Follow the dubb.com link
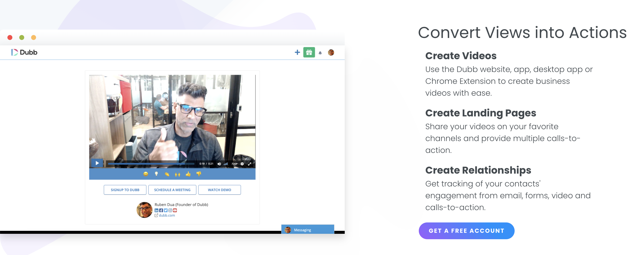Image resolution: width=644 pixels, height=255 pixels. (x=167, y=215)
